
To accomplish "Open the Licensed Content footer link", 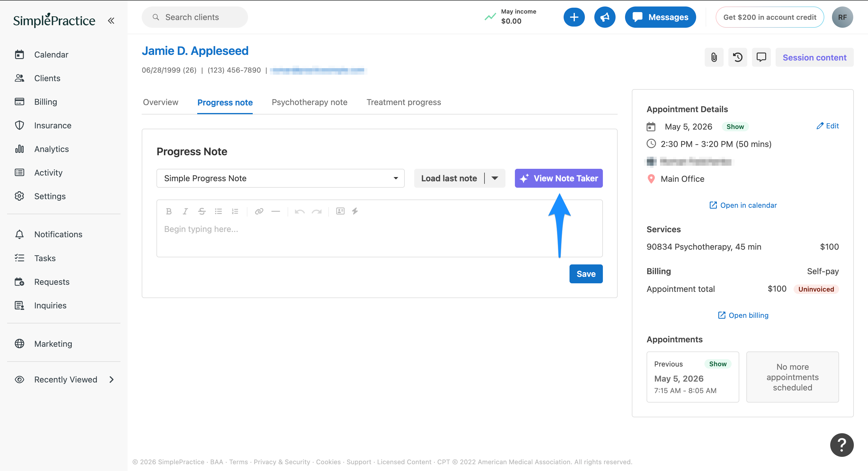I will pyautogui.click(x=404, y=462).
